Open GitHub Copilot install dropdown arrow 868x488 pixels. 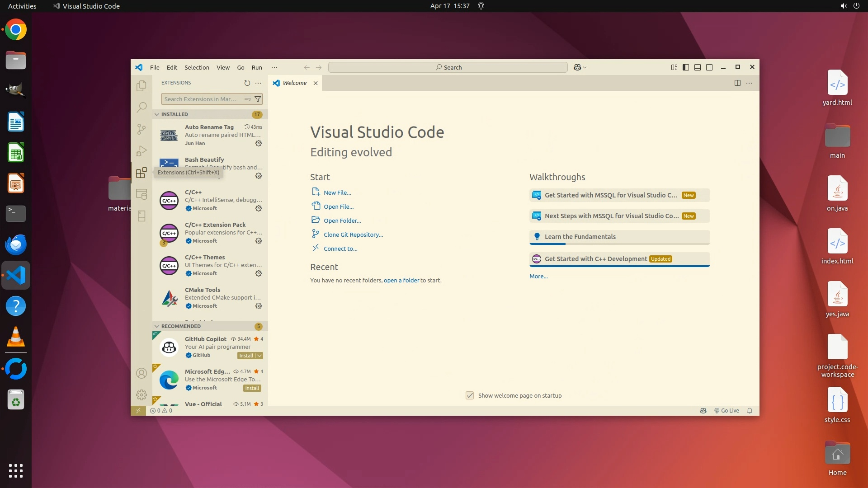(259, 356)
